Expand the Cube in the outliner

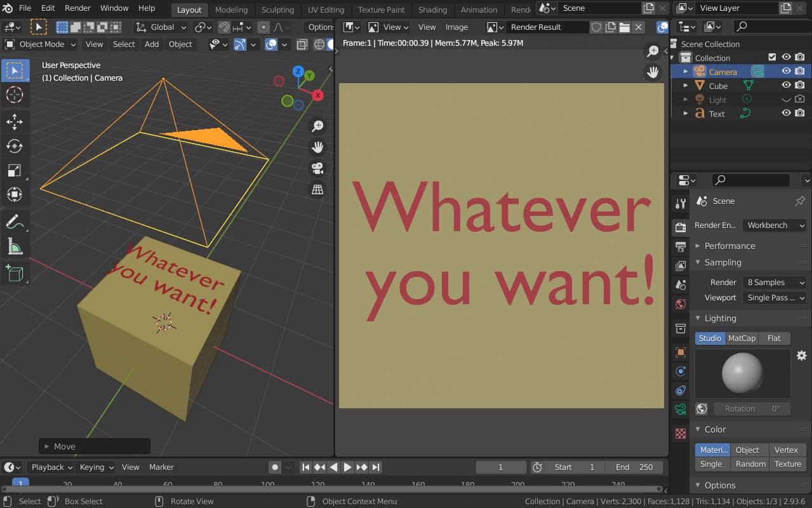[686, 85]
